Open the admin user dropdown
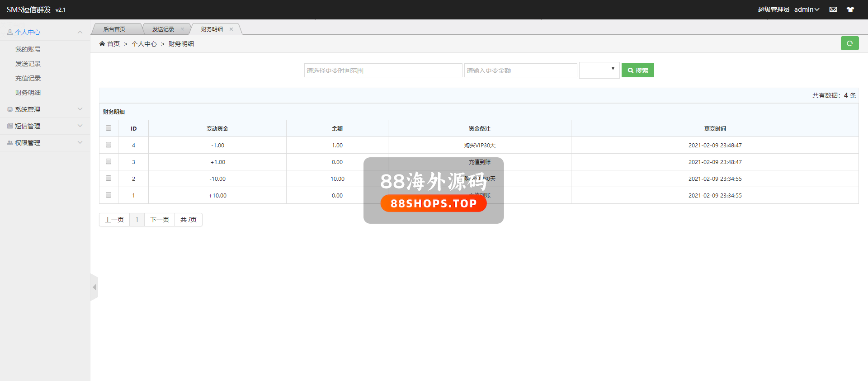868x381 pixels. [807, 9]
